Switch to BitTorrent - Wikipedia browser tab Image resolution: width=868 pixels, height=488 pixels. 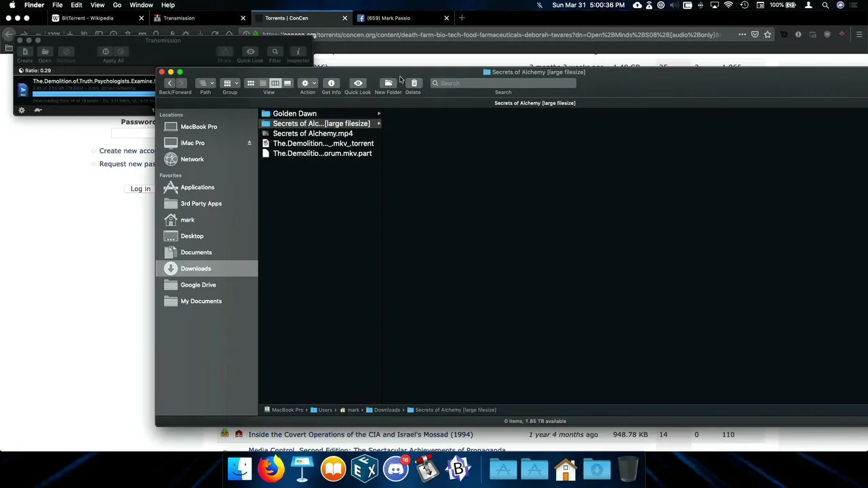[98, 18]
